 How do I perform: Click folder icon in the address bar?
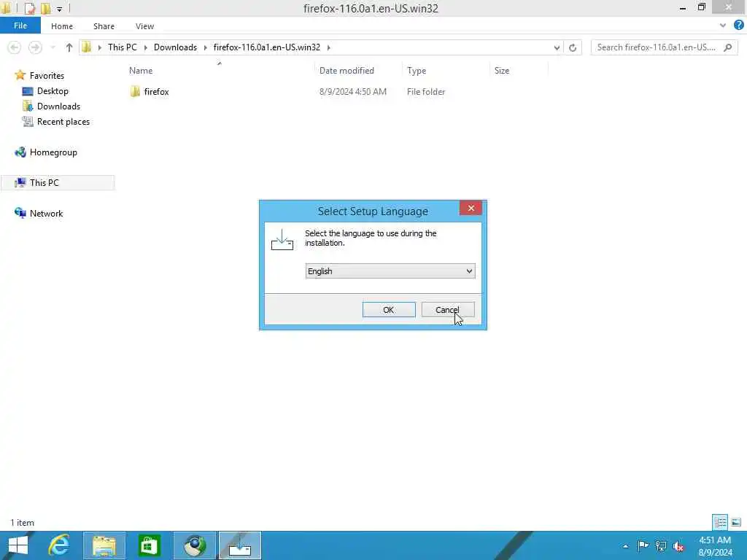[86, 47]
